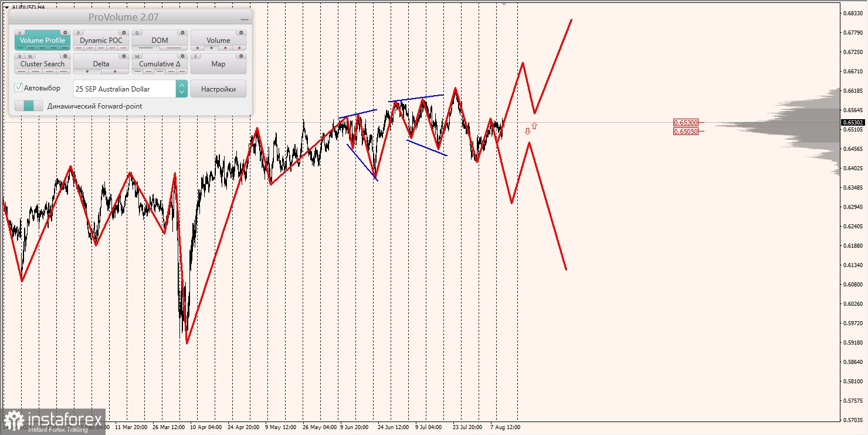The width and height of the screenshot is (868, 435).
Task: Enable the Delta module
Action: 101,63
